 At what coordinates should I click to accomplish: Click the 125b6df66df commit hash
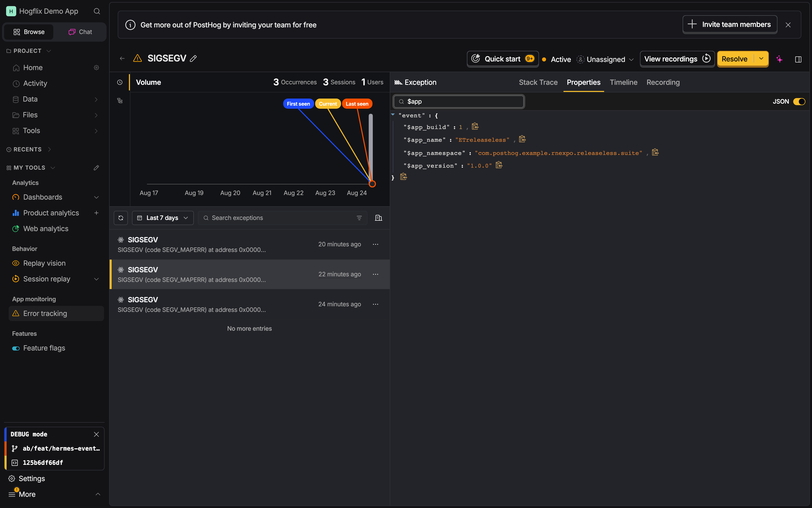(43, 463)
